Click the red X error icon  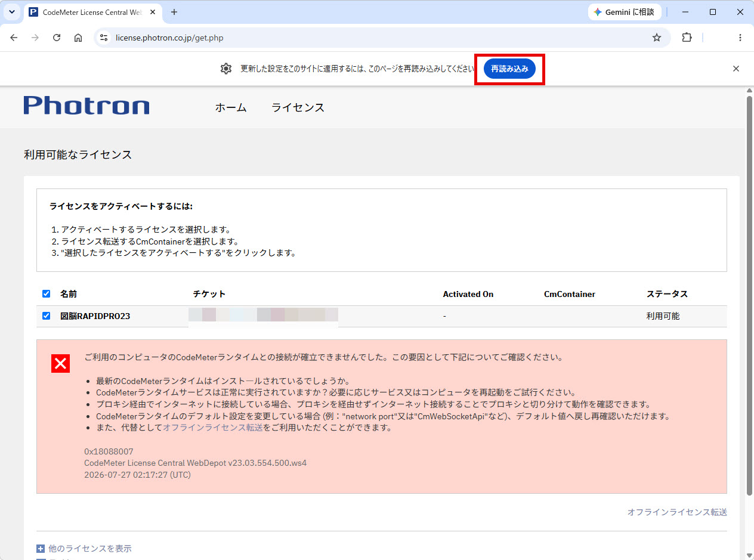(60, 363)
